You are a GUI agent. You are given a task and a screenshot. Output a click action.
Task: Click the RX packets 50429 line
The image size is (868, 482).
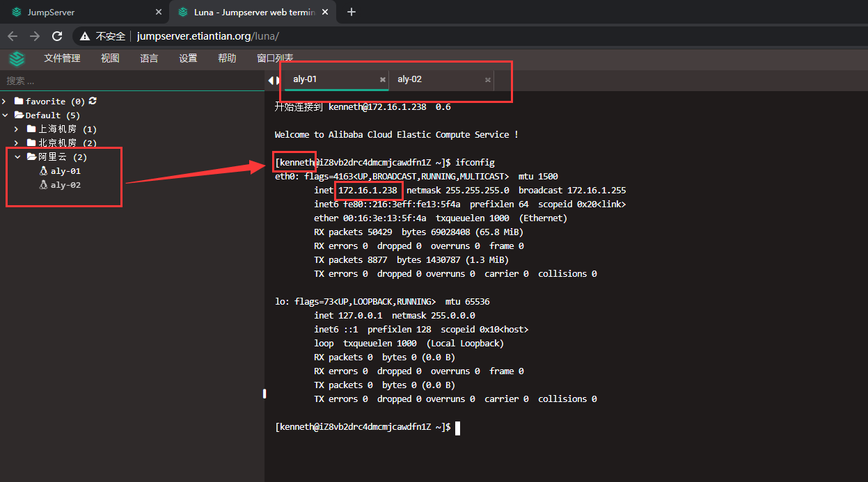(x=418, y=232)
